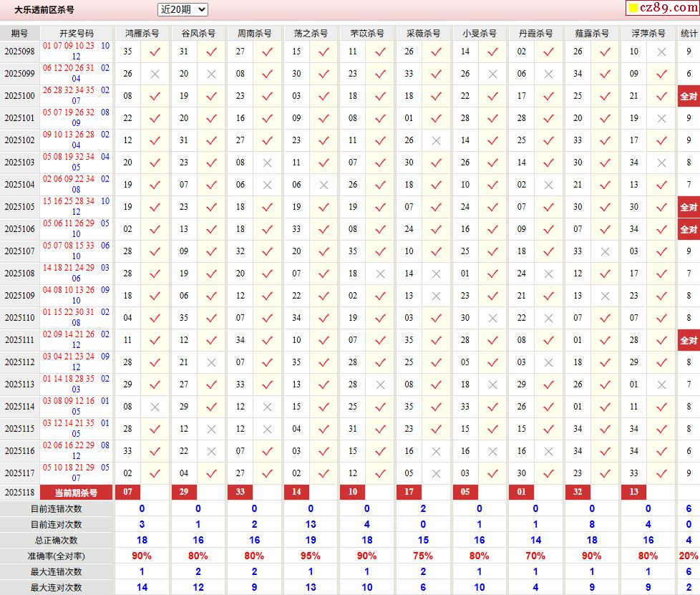This screenshot has width=700, height=595.
Task: Click the 鸿雁杀号 column header
Action: point(142,34)
